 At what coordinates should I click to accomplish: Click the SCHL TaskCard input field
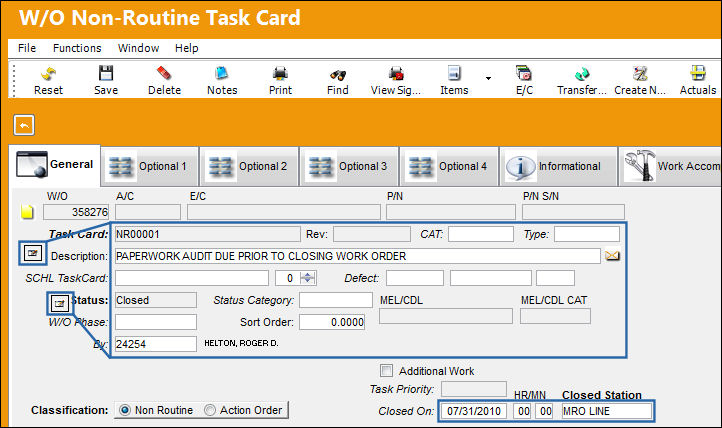[192, 278]
